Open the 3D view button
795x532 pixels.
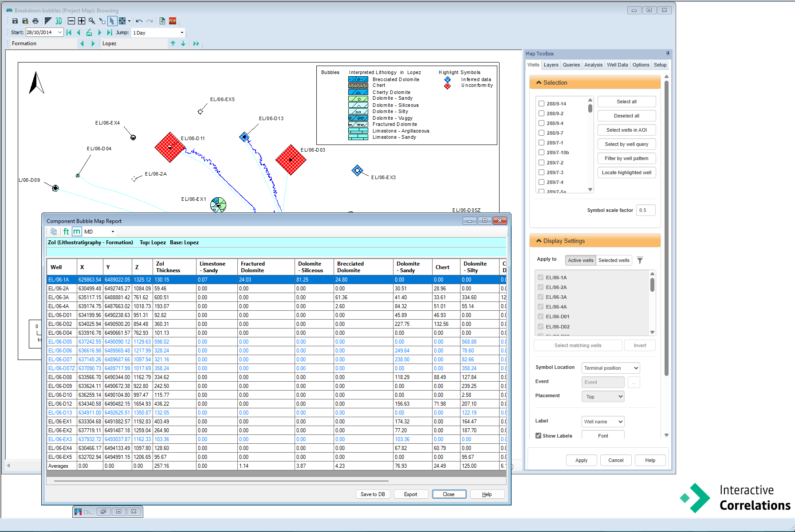[x=59, y=21]
